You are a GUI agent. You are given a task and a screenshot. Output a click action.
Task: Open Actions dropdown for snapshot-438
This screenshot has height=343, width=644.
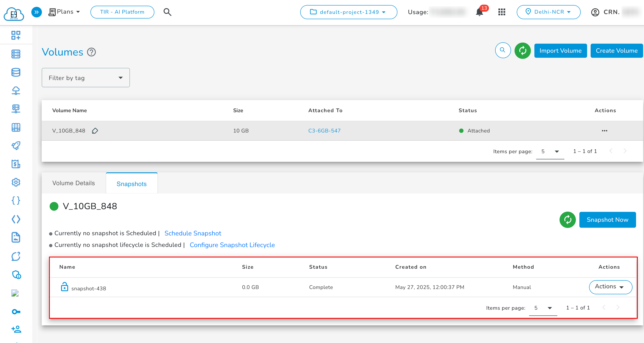coord(610,287)
